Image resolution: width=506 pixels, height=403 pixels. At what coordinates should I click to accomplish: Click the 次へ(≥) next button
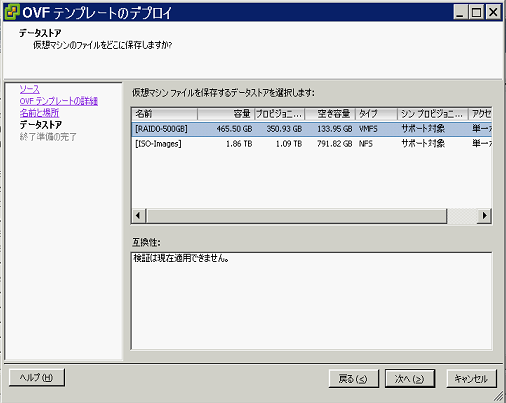coord(410,379)
